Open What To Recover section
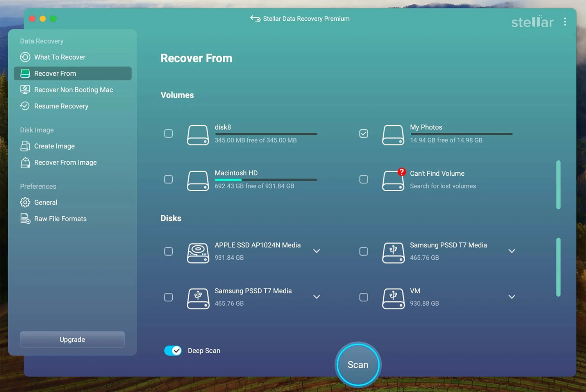The image size is (586, 392). coord(72,57)
